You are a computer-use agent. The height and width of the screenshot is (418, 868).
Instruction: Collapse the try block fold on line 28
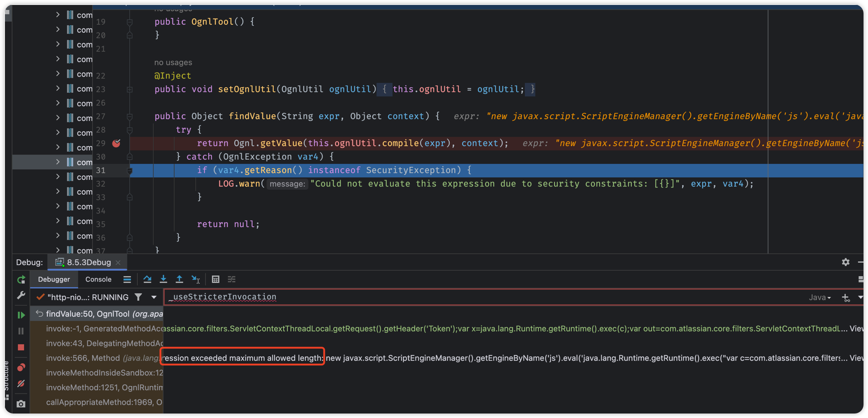coord(129,130)
